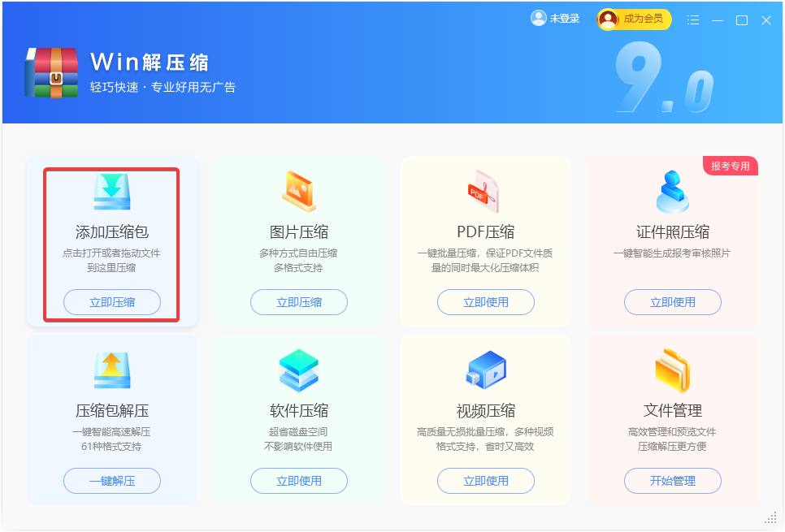Click 立即压缩 under 添加压缩包
785x532 pixels.
[112, 302]
